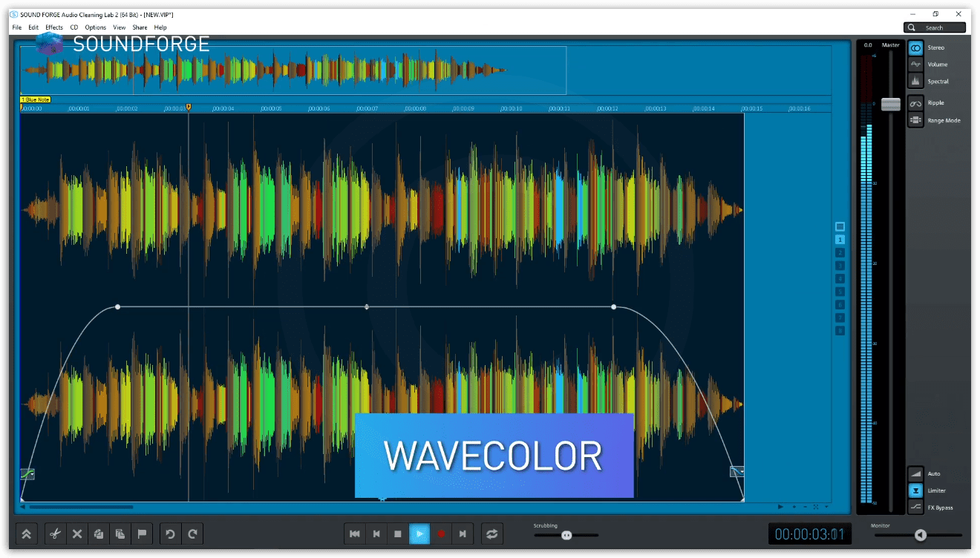Jump to project start

coord(355,534)
